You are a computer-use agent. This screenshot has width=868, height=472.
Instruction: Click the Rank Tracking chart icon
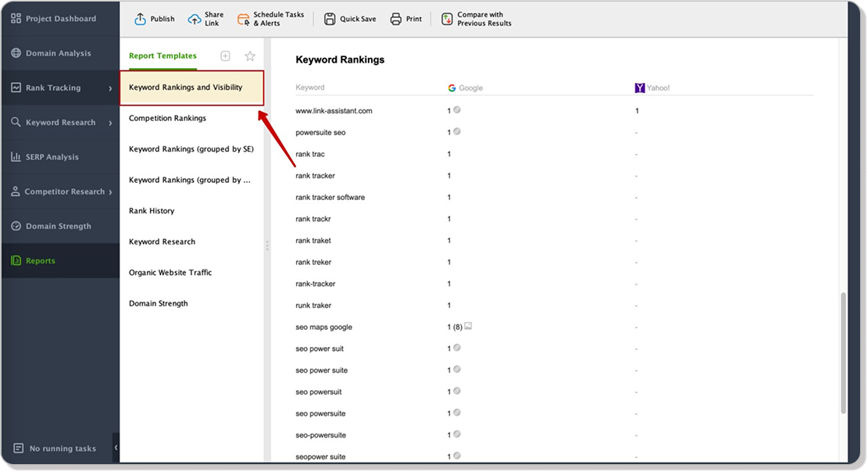click(16, 88)
